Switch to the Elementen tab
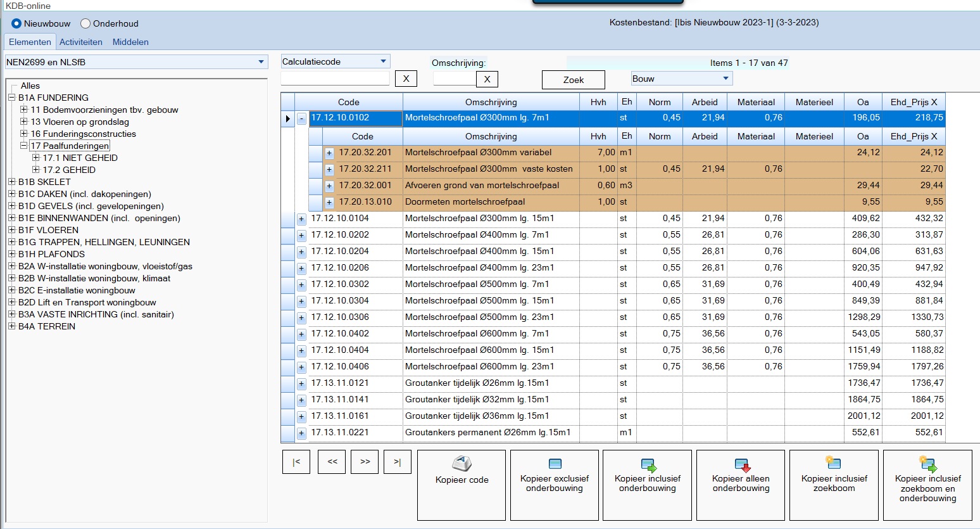Image resolution: width=980 pixels, height=529 pixels. pos(30,42)
